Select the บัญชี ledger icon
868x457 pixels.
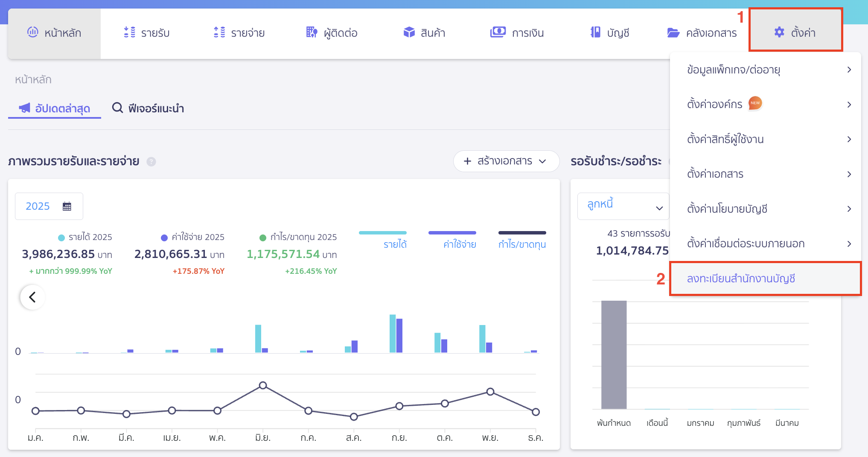pyautogui.click(x=594, y=32)
